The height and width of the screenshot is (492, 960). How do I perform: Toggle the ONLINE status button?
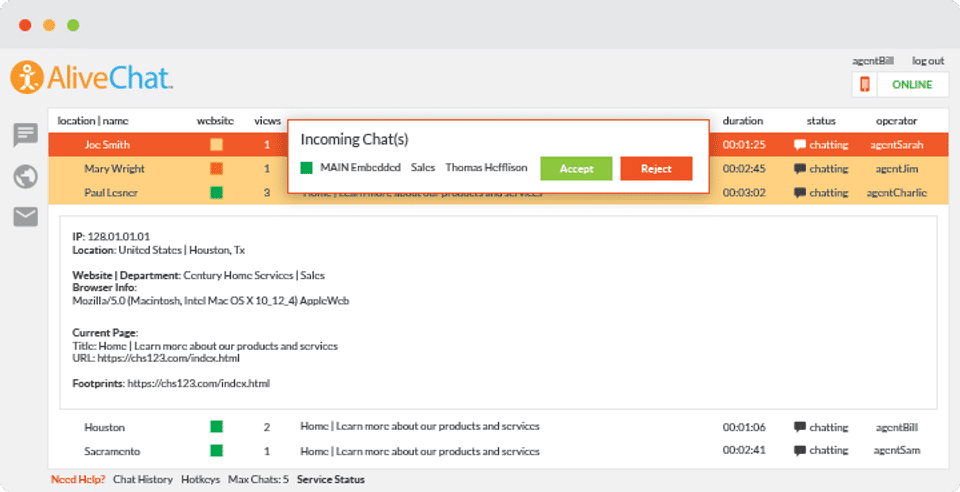click(911, 85)
